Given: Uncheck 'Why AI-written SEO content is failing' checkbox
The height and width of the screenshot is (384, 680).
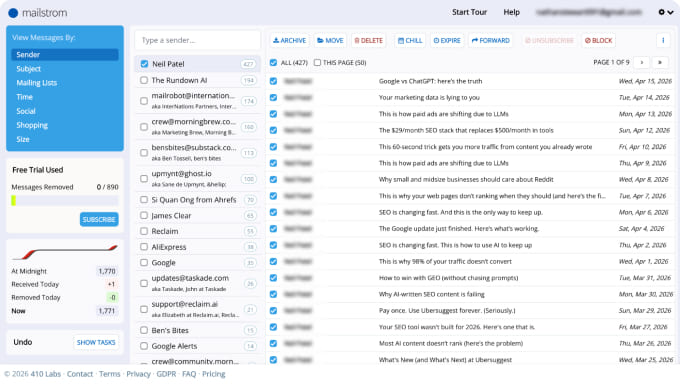Looking at the screenshot, I should point(273,294).
